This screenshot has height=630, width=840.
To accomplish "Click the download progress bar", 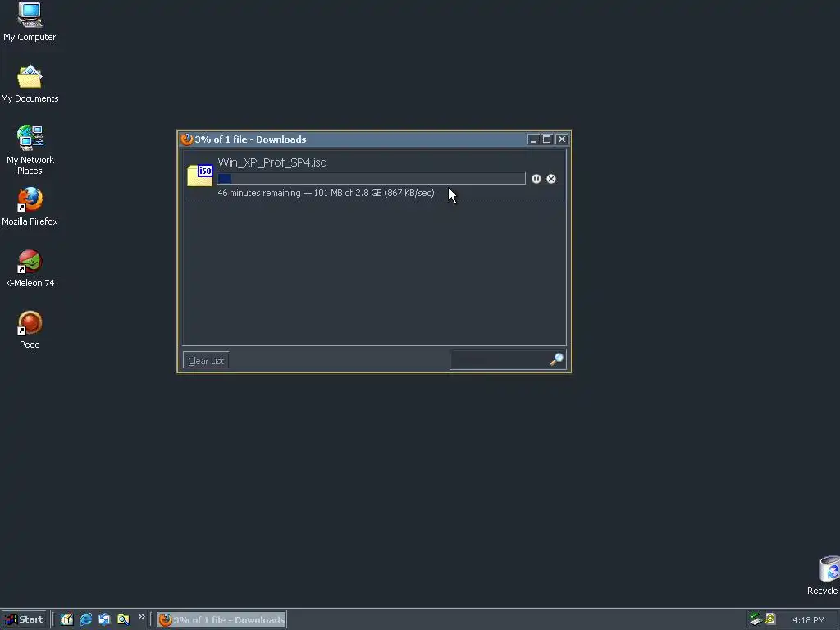I will click(x=372, y=178).
